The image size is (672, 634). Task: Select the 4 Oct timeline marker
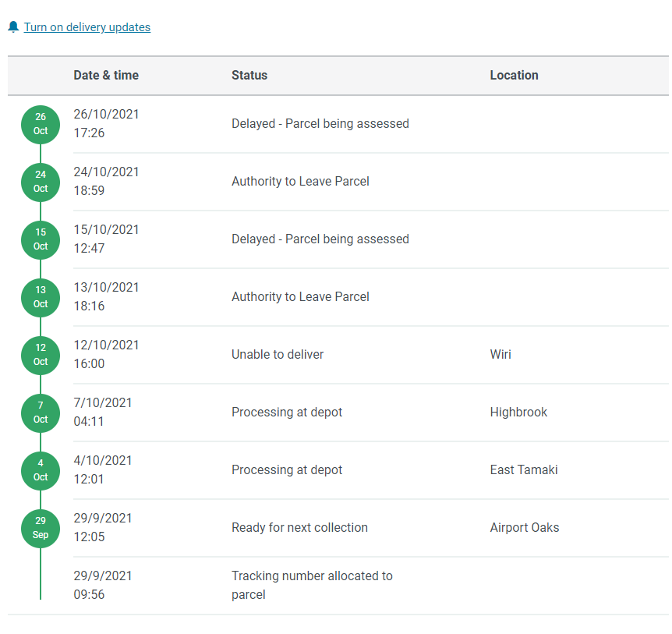click(x=41, y=470)
